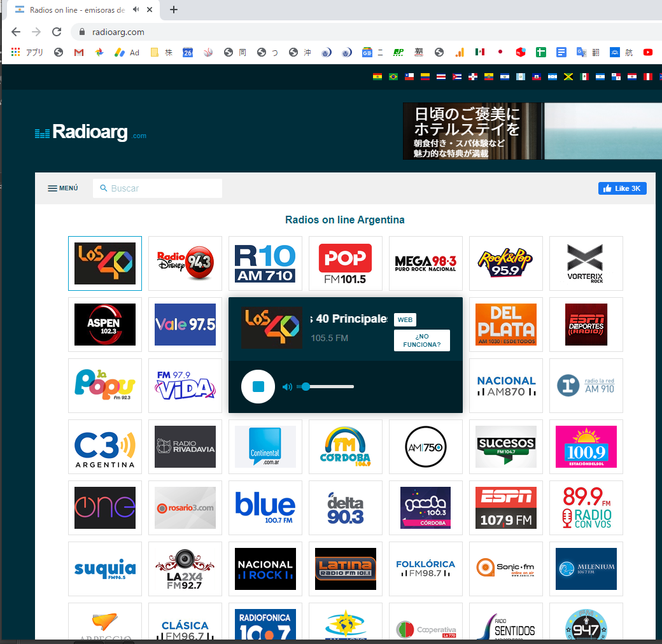662x644 pixels.
Task: Play ESPN Deportes Radio station
Action: (x=586, y=325)
